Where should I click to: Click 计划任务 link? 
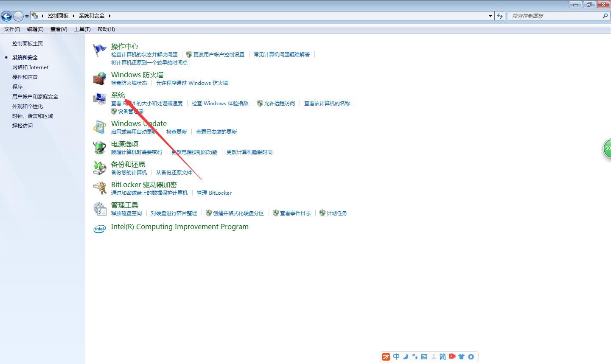[x=337, y=213]
